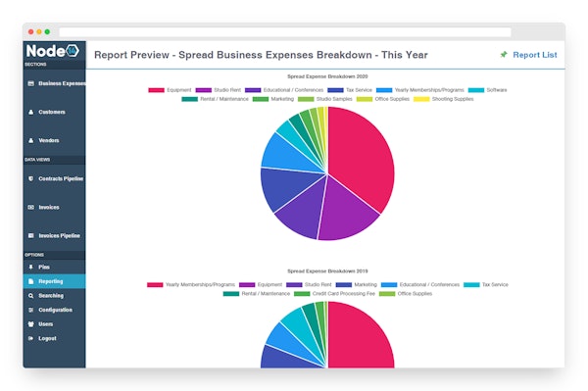Go to Vendors section

pyautogui.click(x=54, y=140)
